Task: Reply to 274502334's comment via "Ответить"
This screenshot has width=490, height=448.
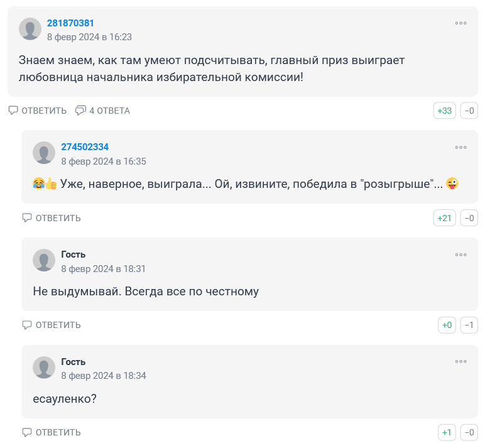Action: pyautogui.click(x=52, y=218)
